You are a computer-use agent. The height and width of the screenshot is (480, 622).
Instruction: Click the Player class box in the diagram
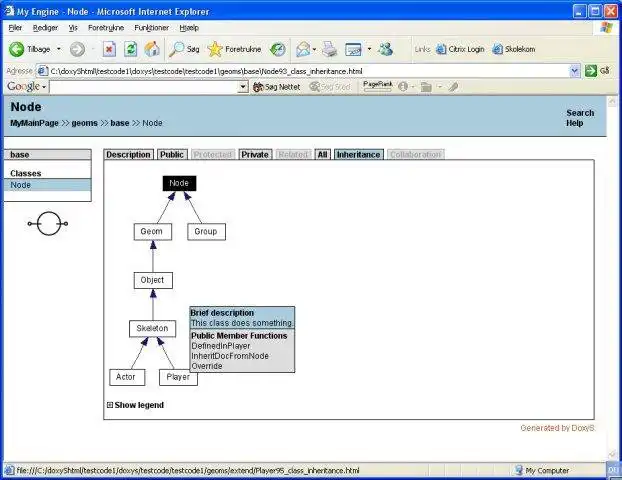(x=178, y=377)
